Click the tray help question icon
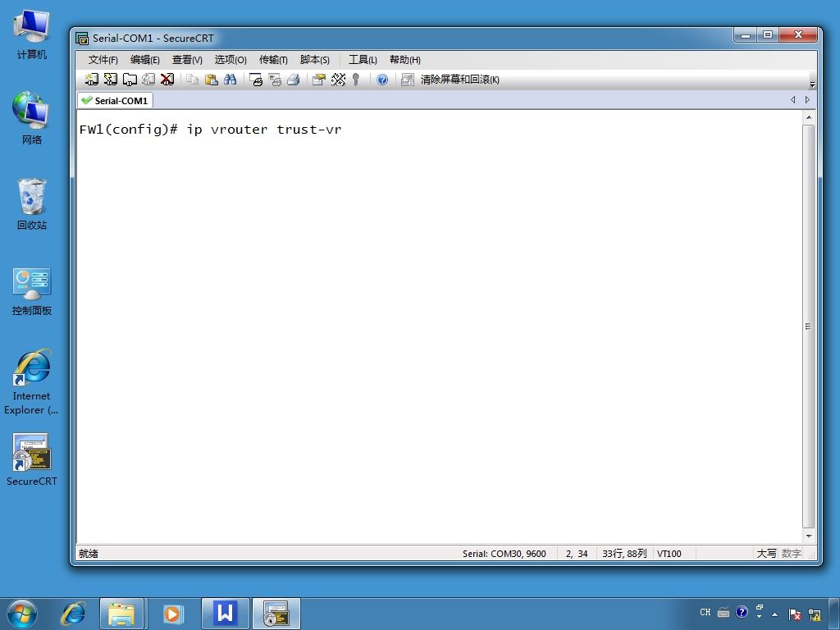The width and height of the screenshot is (840, 630). [x=742, y=612]
